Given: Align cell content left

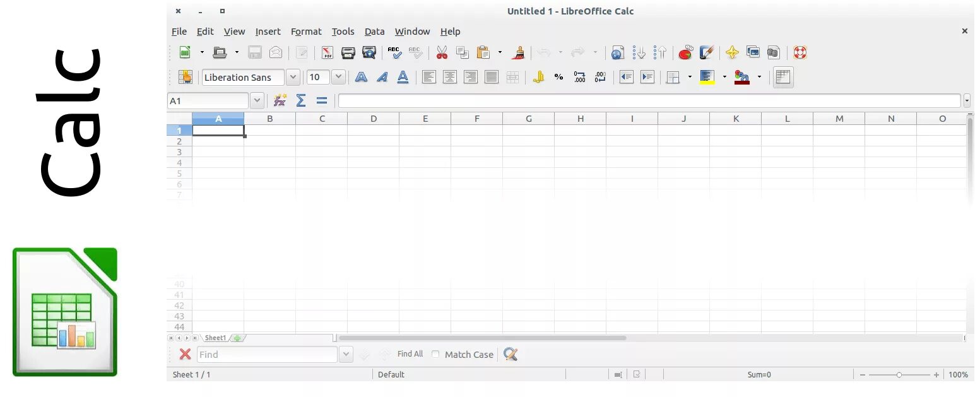Looking at the screenshot, I should pyautogui.click(x=429, y=77).
